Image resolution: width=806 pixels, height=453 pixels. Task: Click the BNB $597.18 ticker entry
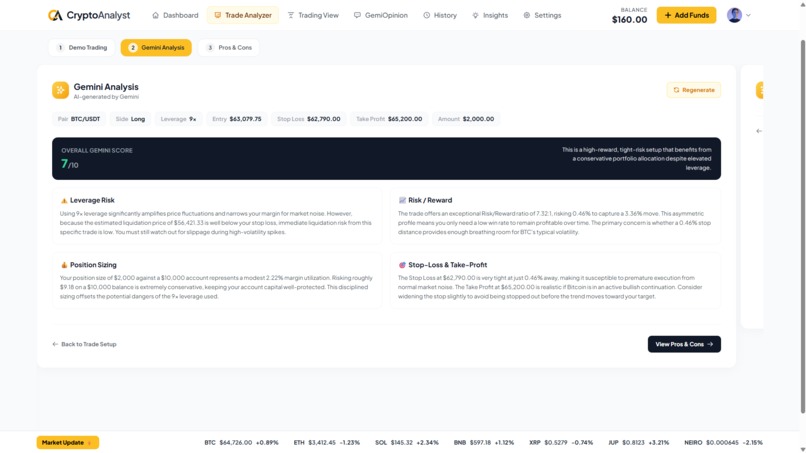[484, 442]
